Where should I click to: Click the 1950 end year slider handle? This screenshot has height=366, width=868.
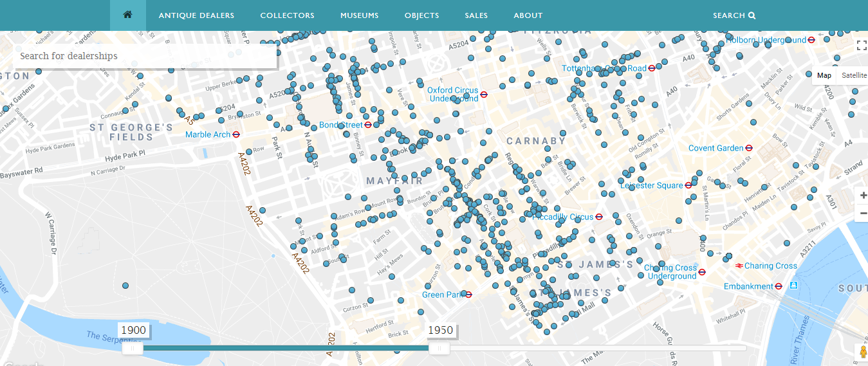coord(439,348)
